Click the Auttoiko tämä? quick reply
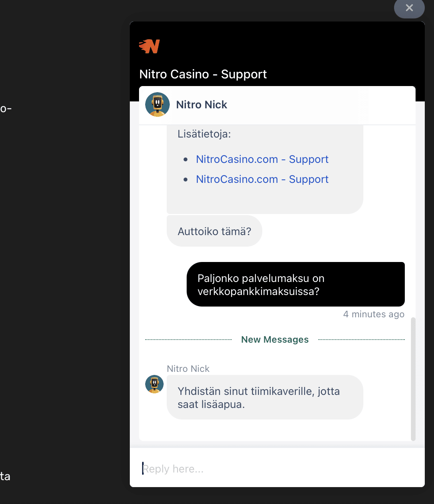434x504 pixels. (214, 231)
